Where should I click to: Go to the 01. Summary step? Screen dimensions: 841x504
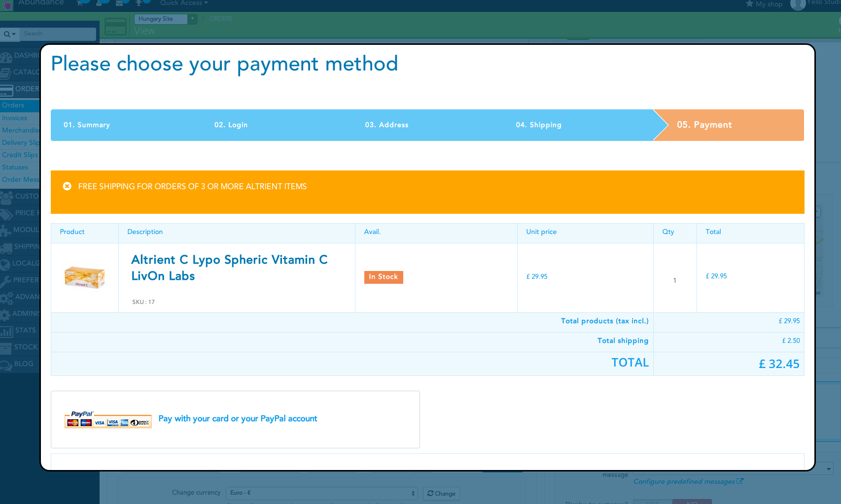pos(87,125)
